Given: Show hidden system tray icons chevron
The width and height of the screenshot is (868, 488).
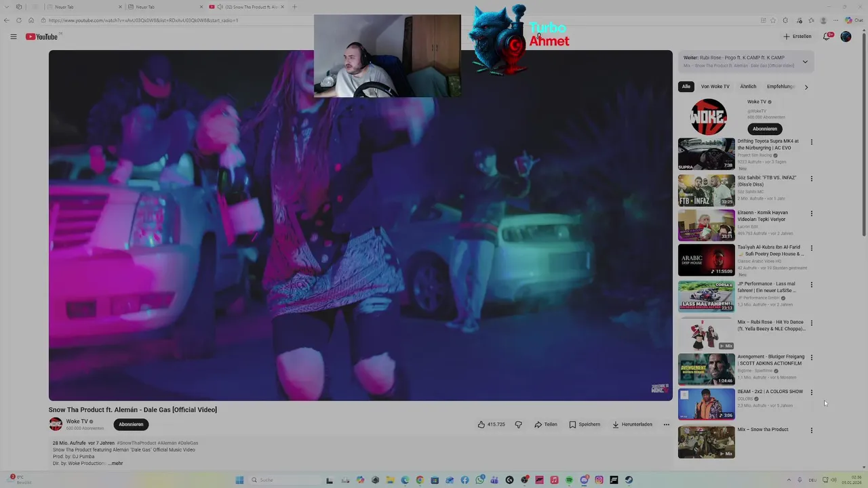Looking at the screenshot, I should click(789, 480).
